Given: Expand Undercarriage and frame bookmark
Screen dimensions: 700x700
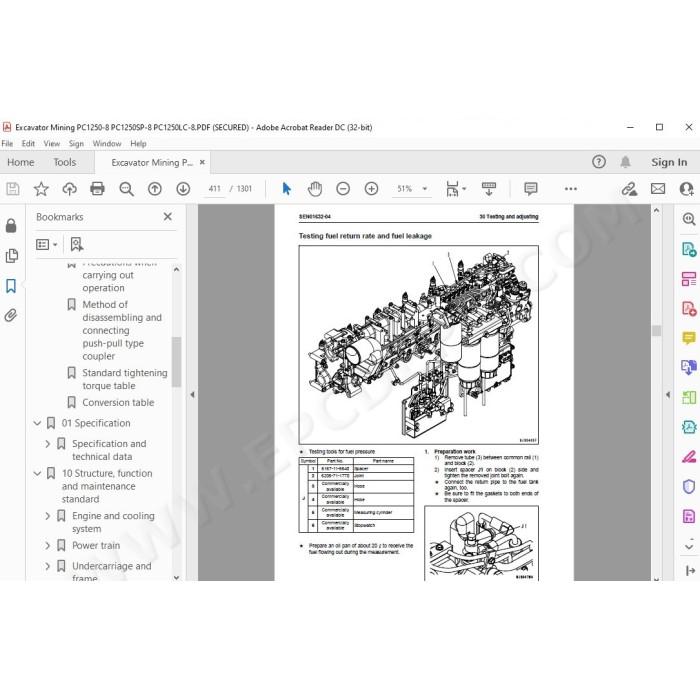Looking at the screenshot, I should pyautogui.click(x=48, y=566).
